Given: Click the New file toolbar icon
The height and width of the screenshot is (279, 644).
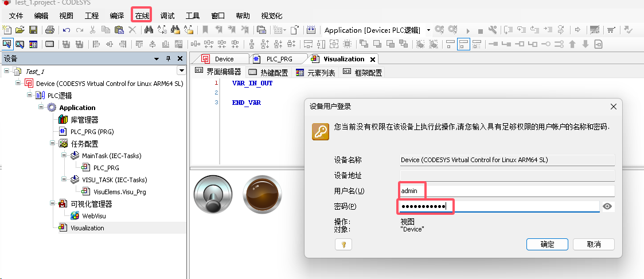Looking at the screenshot, I should [x=6, y=30].
